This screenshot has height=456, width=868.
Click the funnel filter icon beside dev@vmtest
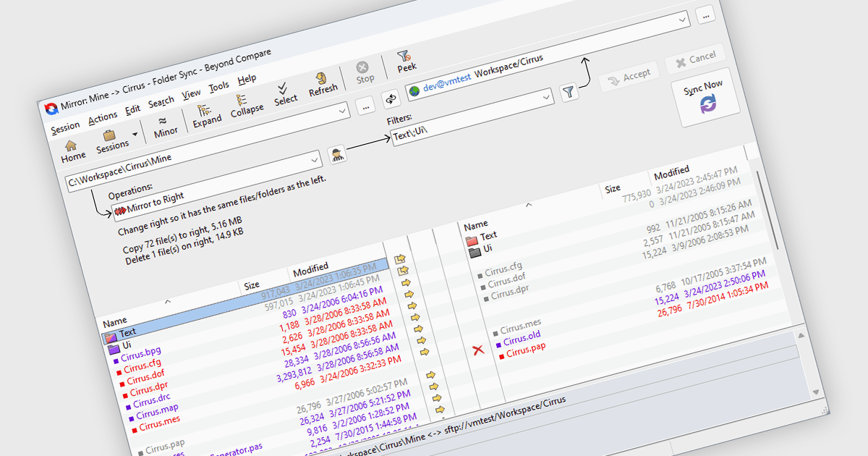569,91
